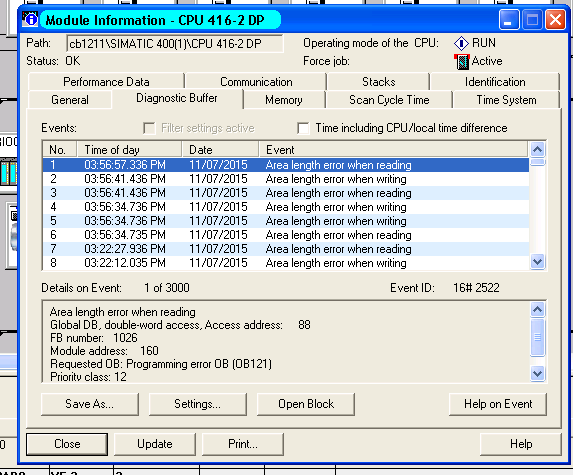Click events list scroll up arrow

(x=538, y=149)
